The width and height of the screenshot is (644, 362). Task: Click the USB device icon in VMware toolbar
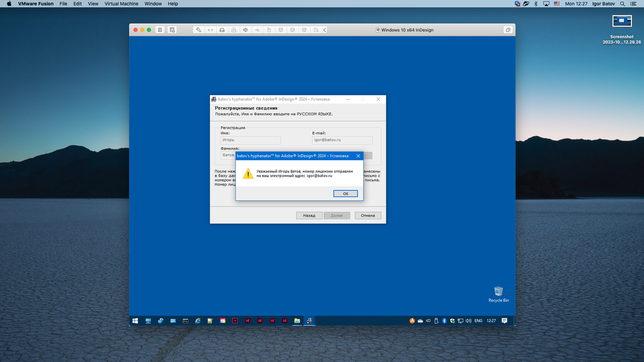click(257, 30)
